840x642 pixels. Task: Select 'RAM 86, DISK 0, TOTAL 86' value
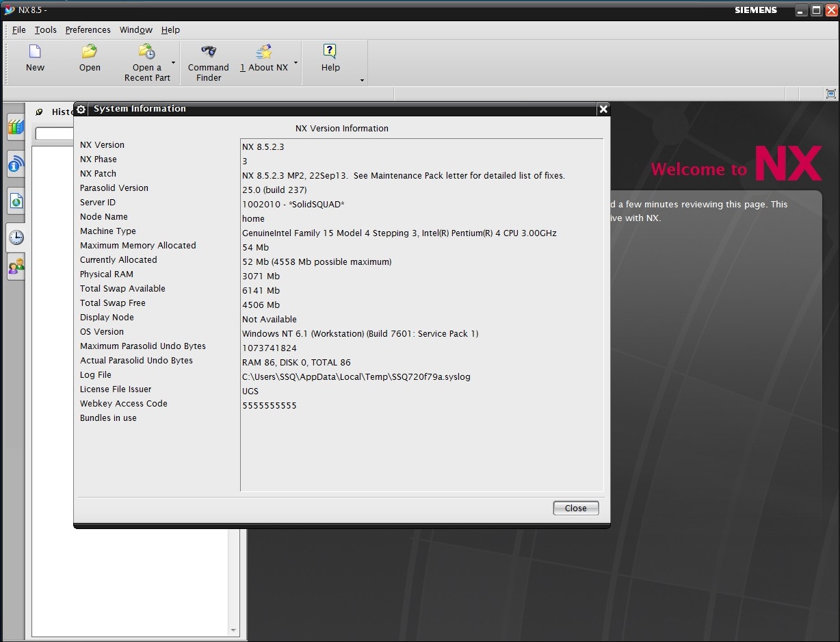pos(296,362)
